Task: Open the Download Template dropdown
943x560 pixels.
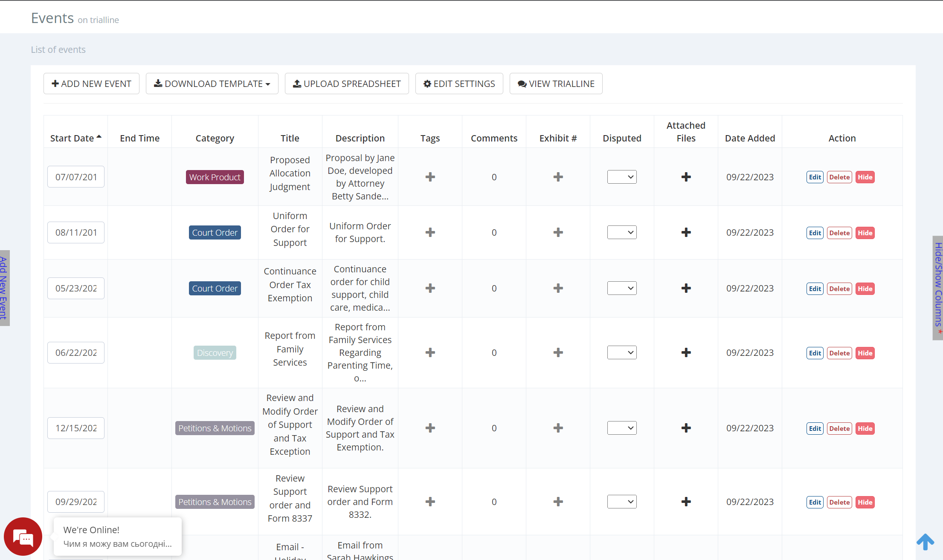Action: tap(212, 84)
